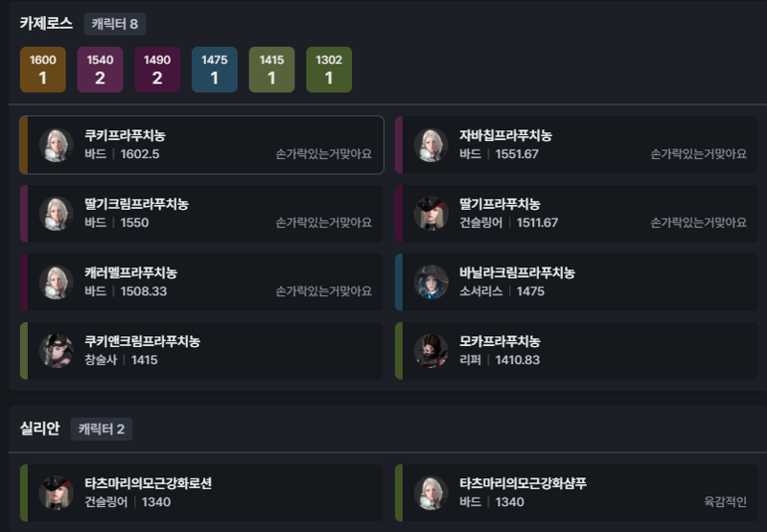The image size is (767, 532).
Task: Select the 1302 green level badge
Action: [329, 69]
